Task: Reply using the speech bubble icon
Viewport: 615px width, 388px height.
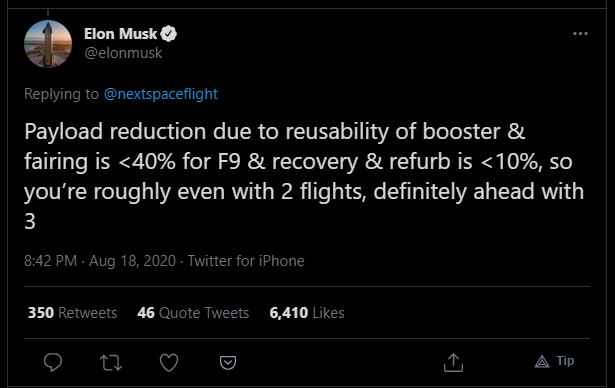Action: [53, 362]
